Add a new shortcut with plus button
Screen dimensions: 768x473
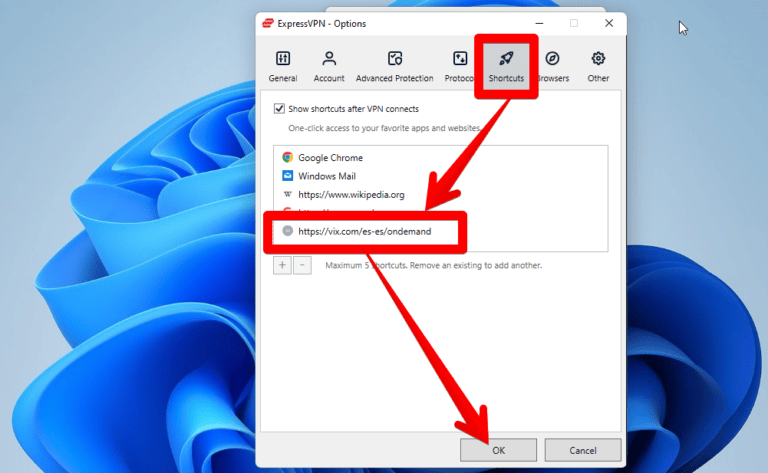(x=282, y=265)
